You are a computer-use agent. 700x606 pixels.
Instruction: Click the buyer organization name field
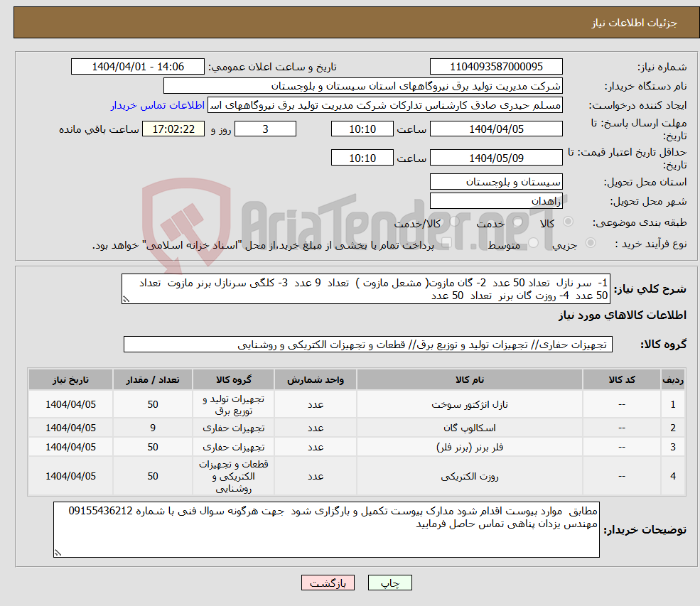click(x=363, y=86)
